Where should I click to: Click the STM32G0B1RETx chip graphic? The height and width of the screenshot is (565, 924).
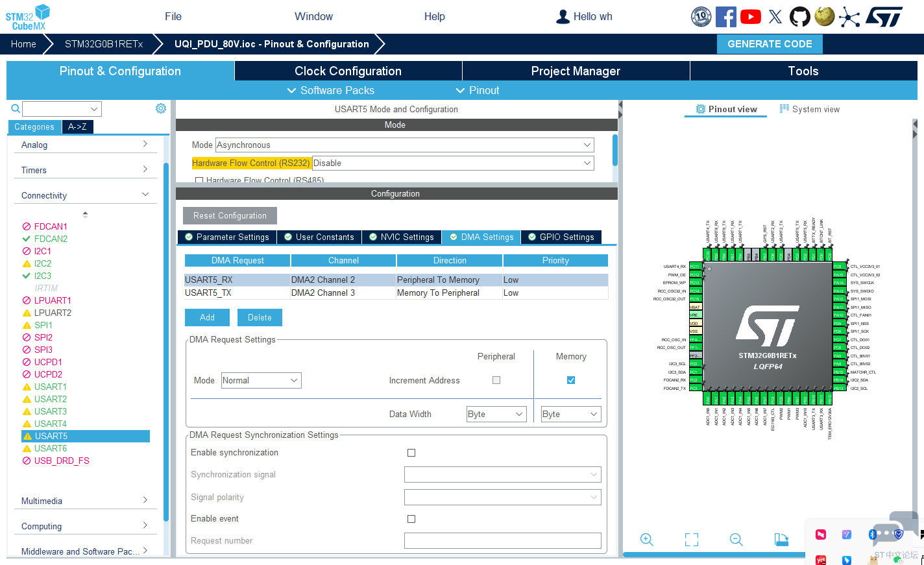pos(768,326)
